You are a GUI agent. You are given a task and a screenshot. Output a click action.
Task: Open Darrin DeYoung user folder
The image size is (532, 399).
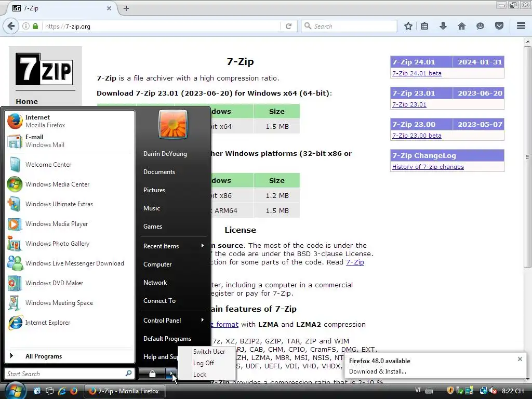click(174, 154)
